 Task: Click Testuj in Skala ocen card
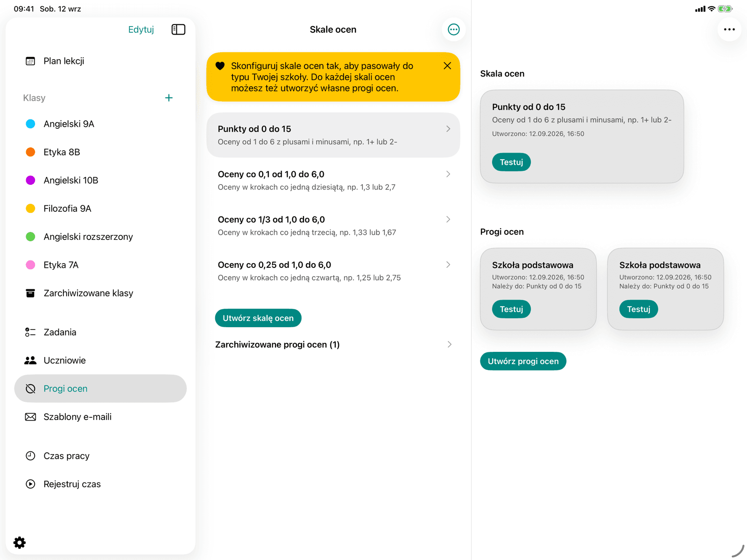[511, 162]
